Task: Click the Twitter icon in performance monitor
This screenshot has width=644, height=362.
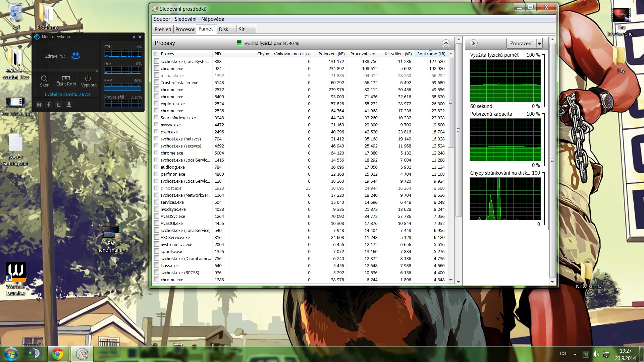Action: click(x=59, y=105)
